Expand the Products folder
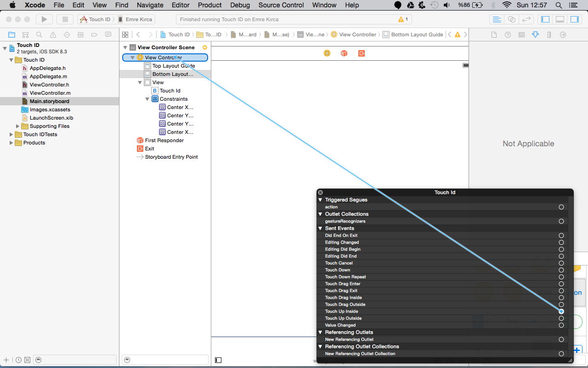 point(11,143)
